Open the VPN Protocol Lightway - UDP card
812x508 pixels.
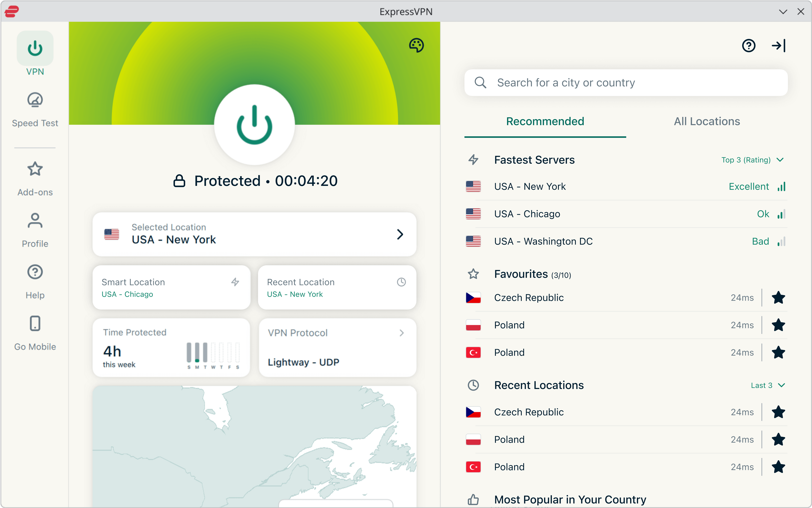(x=337, y=348)
